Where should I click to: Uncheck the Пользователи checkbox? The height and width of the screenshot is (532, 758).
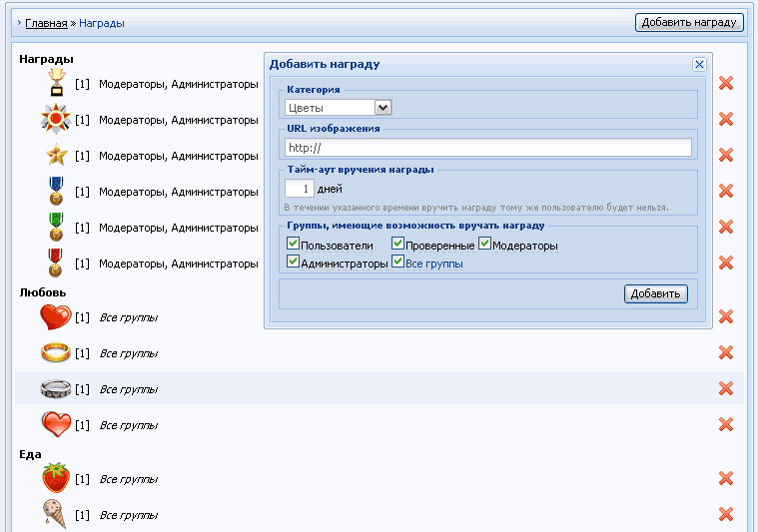[294, 245]
